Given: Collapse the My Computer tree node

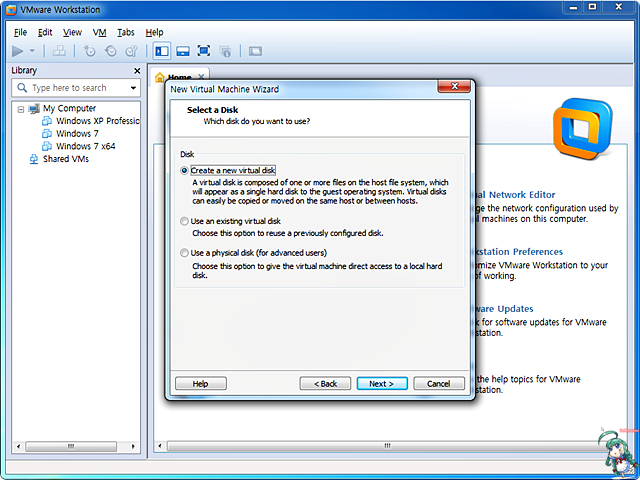Looking at the screenshot, I should (20, 109).
